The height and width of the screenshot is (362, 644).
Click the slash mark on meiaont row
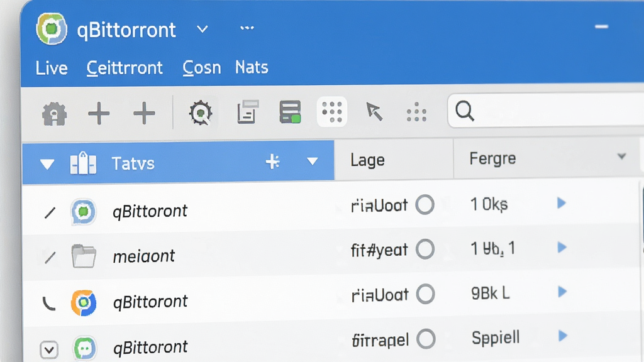point(50,257)
